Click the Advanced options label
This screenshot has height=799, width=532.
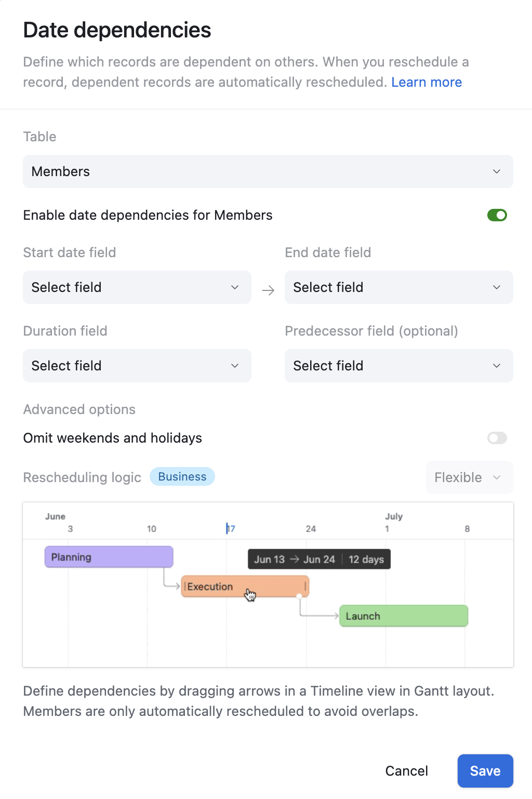pos(79,409)
